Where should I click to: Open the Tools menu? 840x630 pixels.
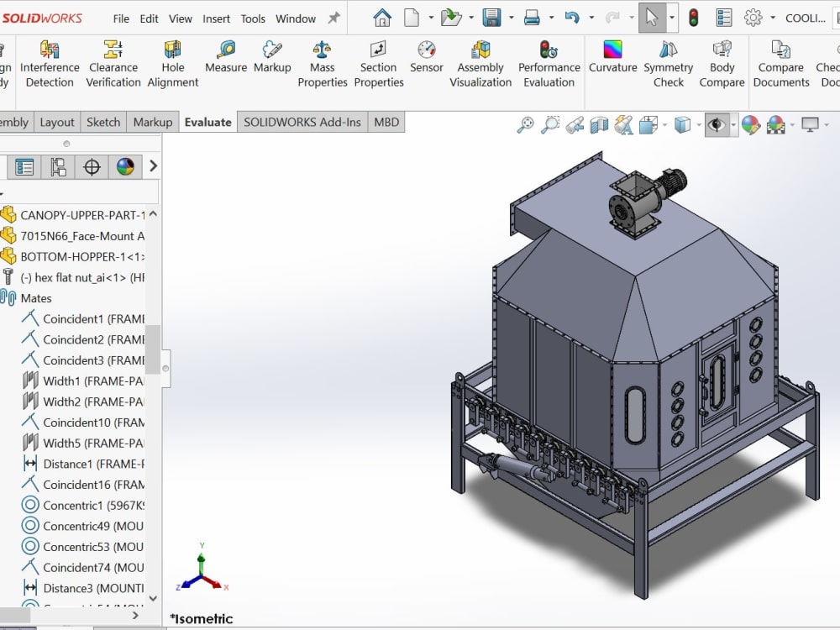click(253, 18)
